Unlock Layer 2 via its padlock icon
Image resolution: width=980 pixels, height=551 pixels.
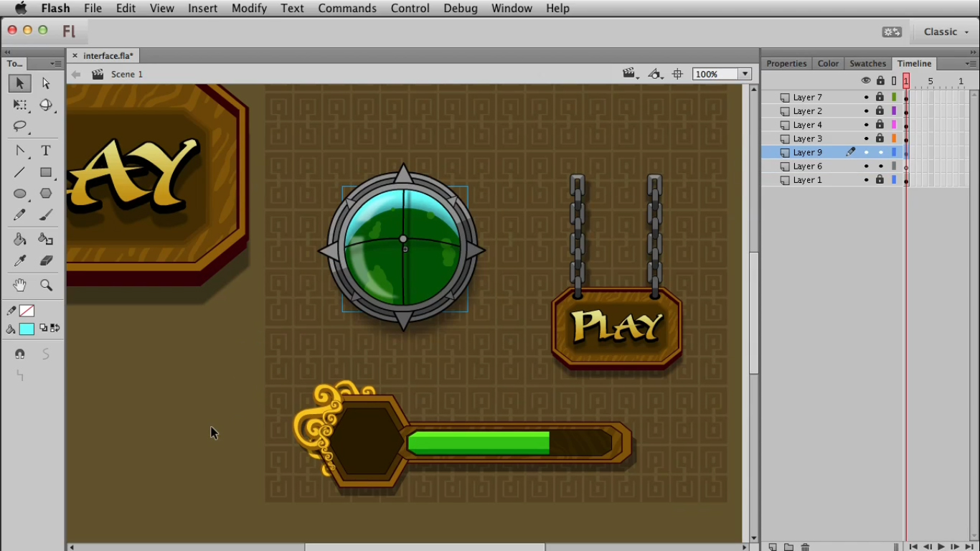pos(880,110)
